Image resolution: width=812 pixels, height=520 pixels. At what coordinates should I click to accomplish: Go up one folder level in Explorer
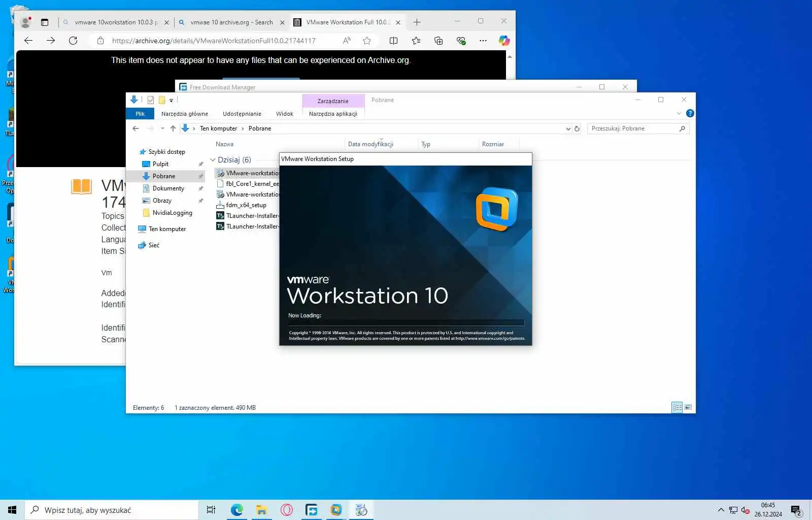(x=173, y=128)
